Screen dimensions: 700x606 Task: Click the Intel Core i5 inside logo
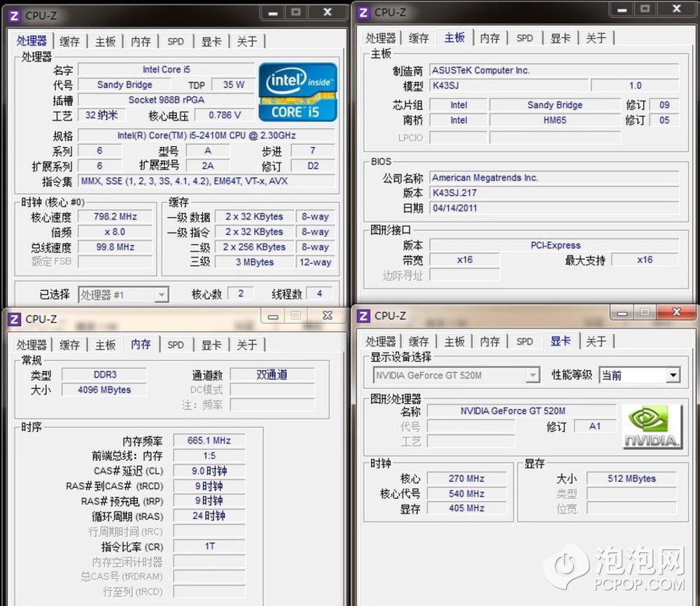tap(297, 92)
